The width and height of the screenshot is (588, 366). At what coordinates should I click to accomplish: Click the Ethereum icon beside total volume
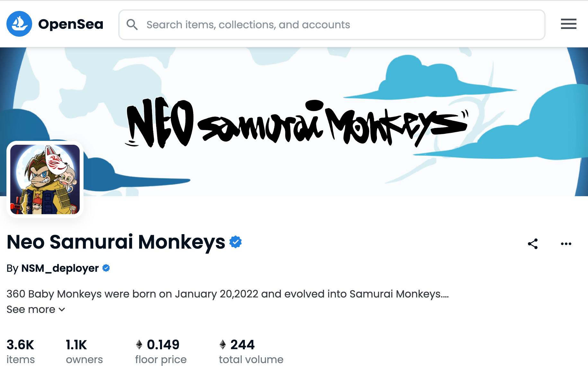point(223,345)
